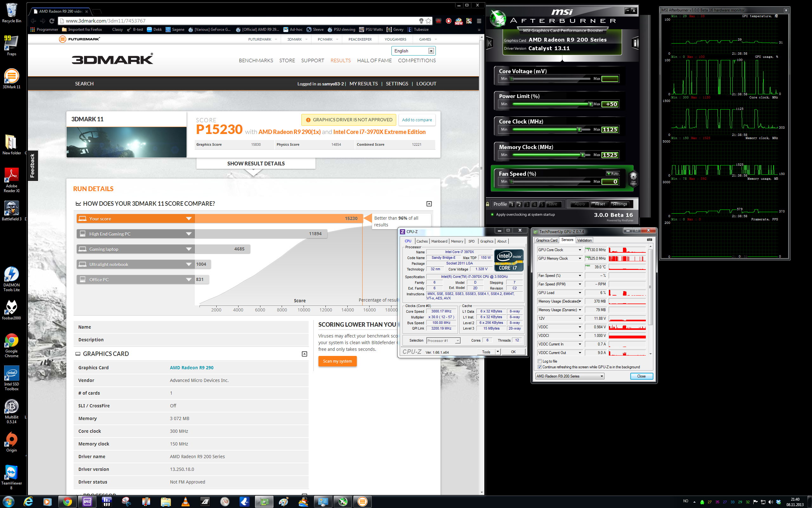Click the Futuremark orange taskbar icon
This screenshot has height=508, width=812.
[362, 502]
